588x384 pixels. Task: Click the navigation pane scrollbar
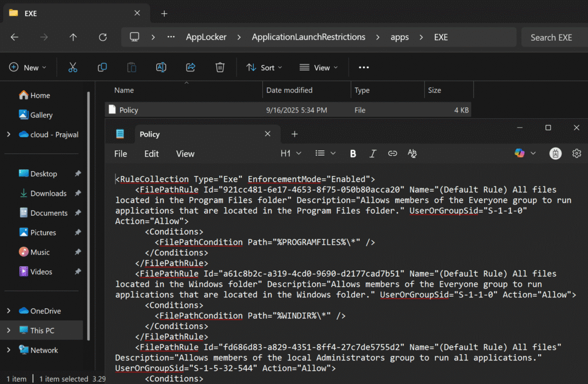click(x=88, y=216)
